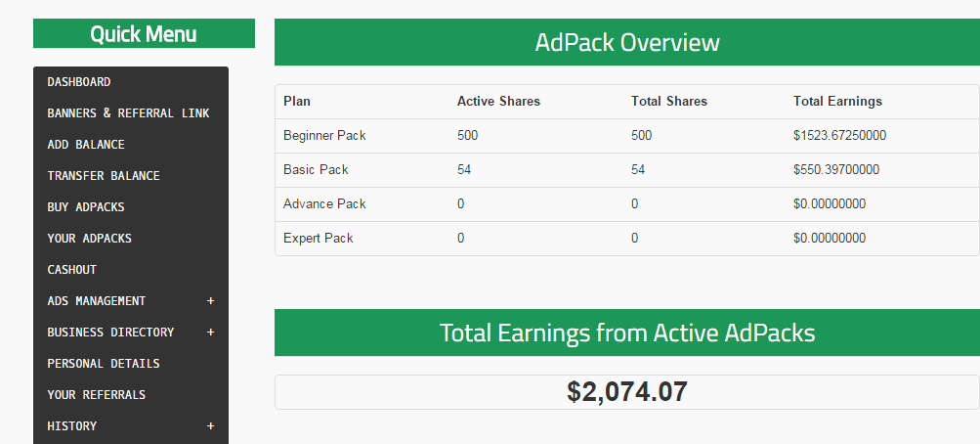Image resolution: width=980 pixels, height=444 pixels.
Task: Click the History menu label
Action: 72,426
